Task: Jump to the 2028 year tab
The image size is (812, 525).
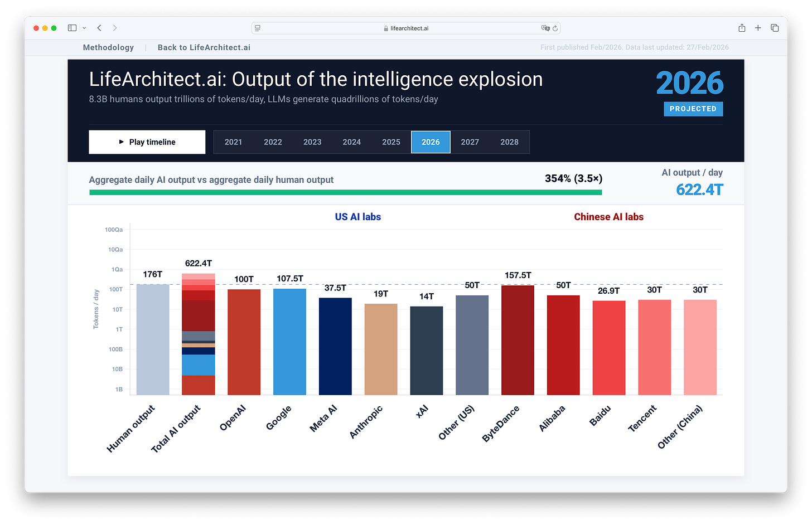Action: (510, 142)
